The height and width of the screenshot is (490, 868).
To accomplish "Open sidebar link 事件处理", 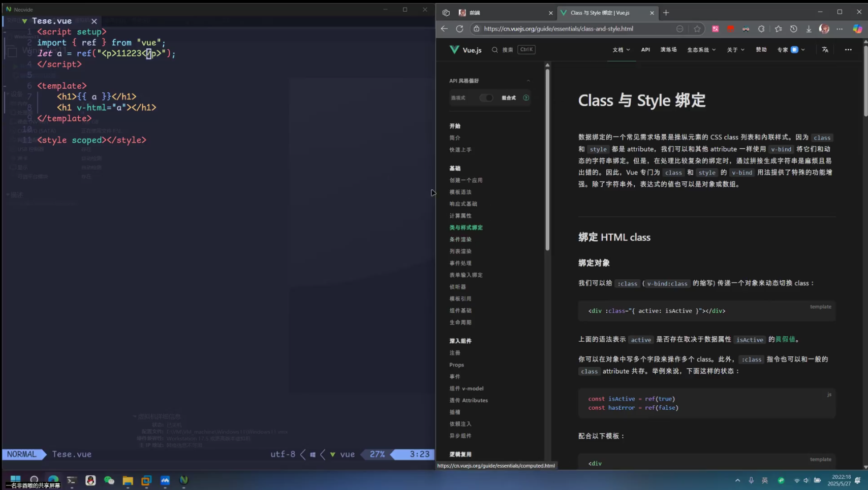I will 460,263.
